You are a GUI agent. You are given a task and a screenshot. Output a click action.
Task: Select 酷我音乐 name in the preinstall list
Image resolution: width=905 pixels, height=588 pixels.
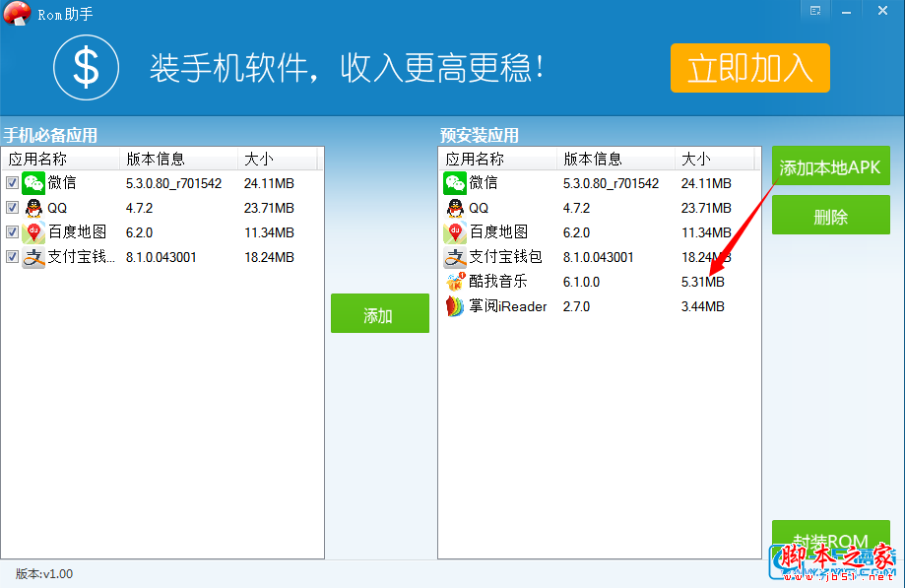(498, 282)
